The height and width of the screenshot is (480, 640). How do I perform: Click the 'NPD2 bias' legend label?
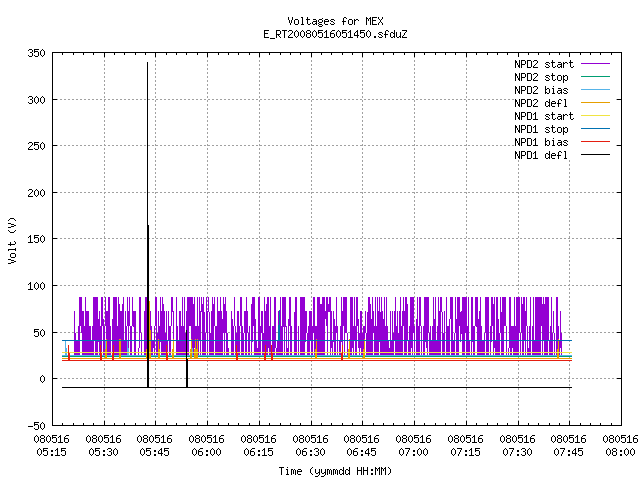click(x=541, y=90)
